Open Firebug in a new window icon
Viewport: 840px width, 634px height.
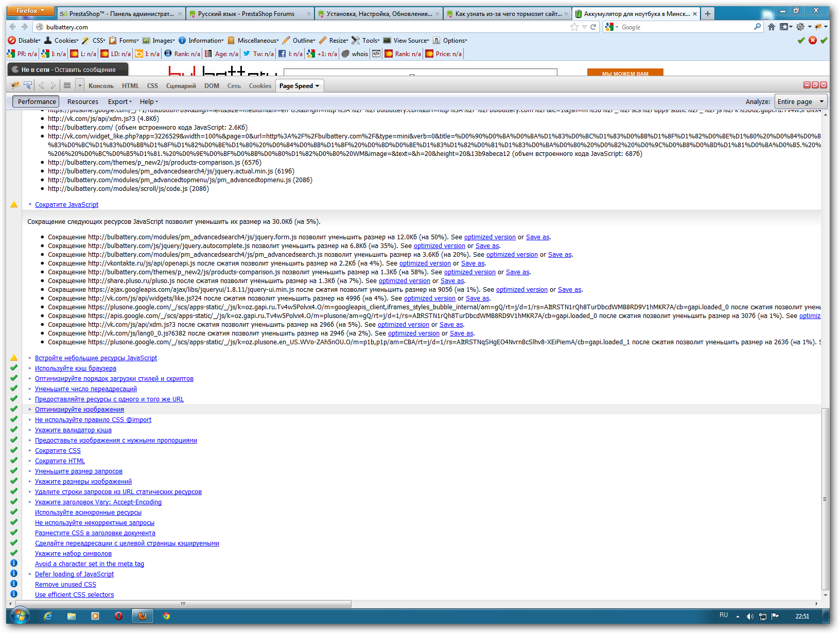(815, 85)
